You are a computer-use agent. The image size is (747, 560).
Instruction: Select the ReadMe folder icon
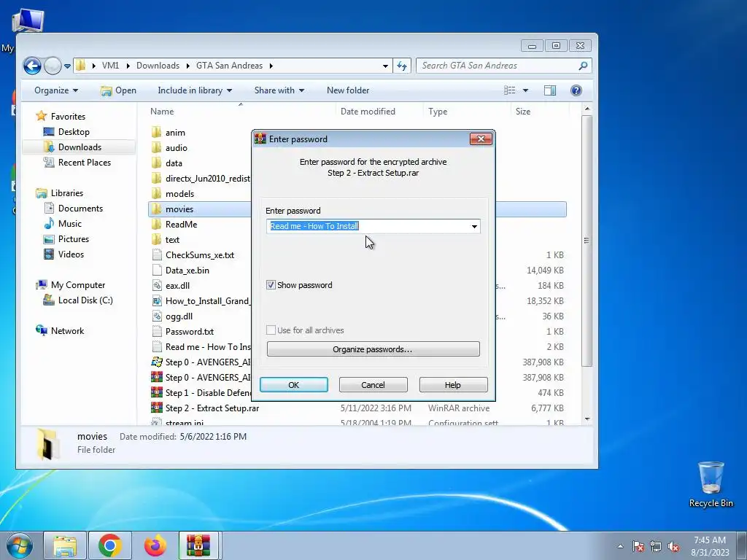[x=156, y=225]
